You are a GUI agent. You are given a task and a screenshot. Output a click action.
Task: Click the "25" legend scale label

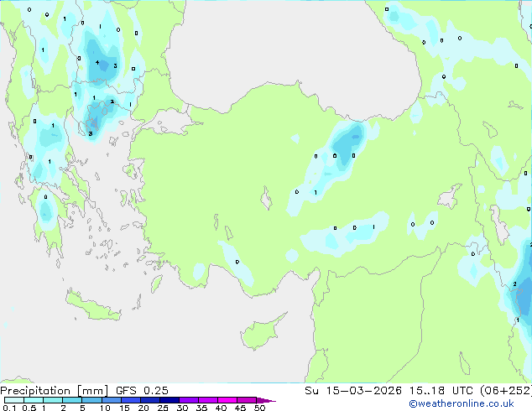(x=163, y=408)
